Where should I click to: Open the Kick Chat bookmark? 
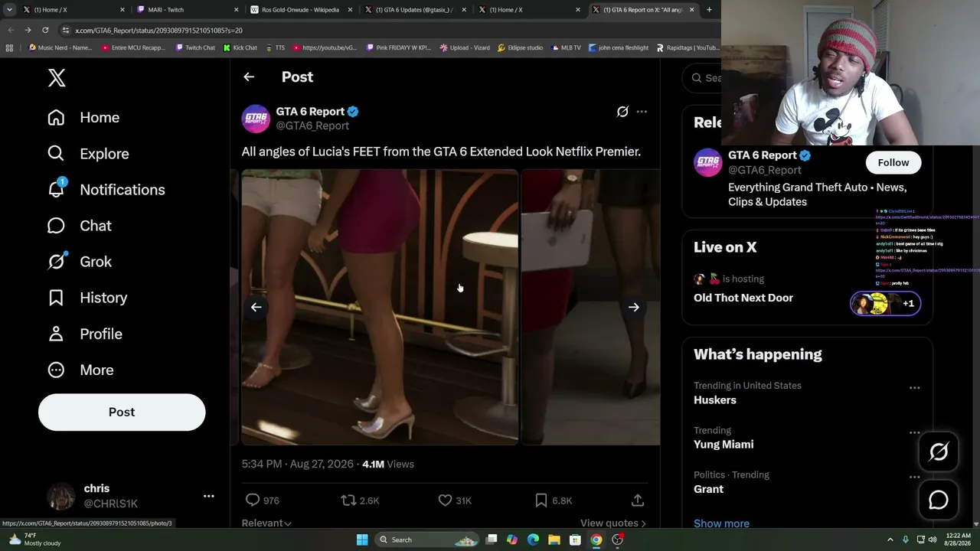[240, 47]
